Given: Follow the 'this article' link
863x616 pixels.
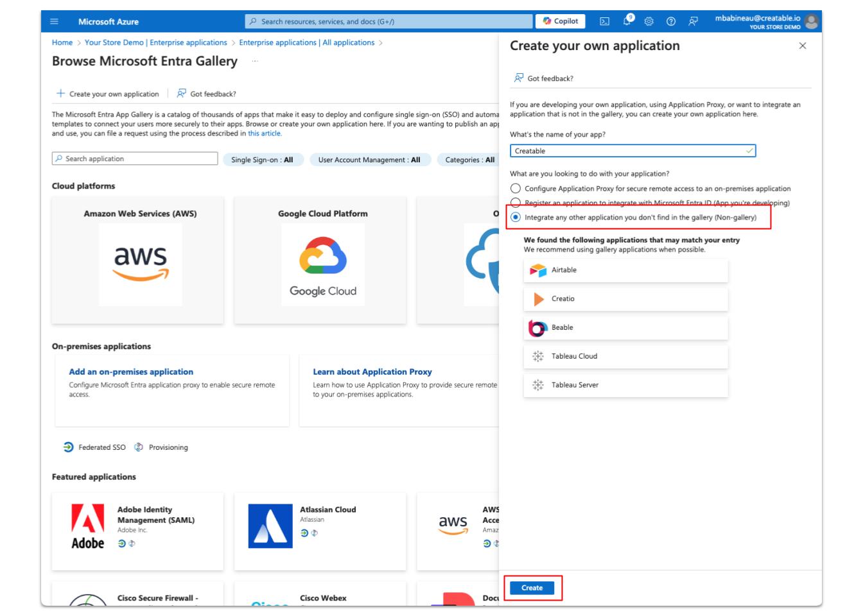Looking at the screenshot, I should [265, 133].
